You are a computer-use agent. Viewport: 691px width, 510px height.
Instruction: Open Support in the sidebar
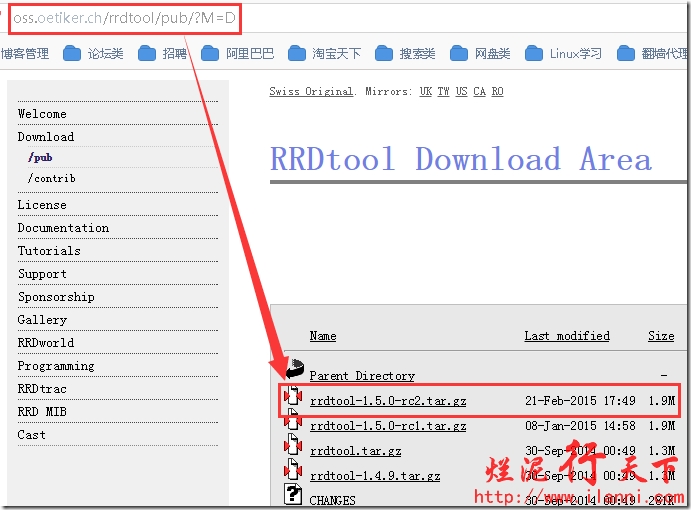tap(42, 274)
